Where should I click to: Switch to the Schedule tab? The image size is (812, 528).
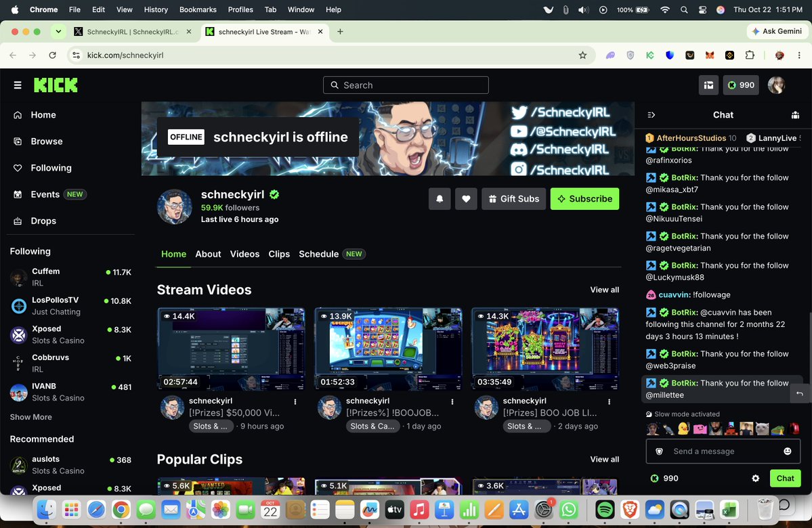[332, 254]
